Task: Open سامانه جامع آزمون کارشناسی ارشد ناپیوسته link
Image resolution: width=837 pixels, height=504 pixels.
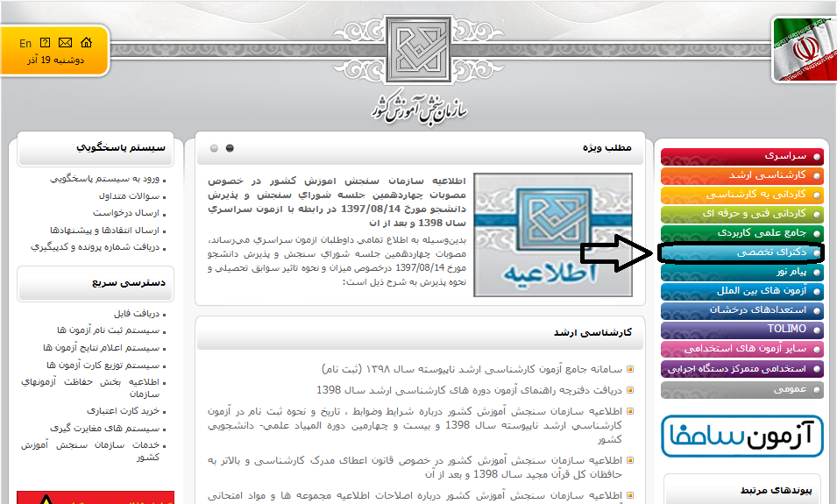Action: [472, 370]
